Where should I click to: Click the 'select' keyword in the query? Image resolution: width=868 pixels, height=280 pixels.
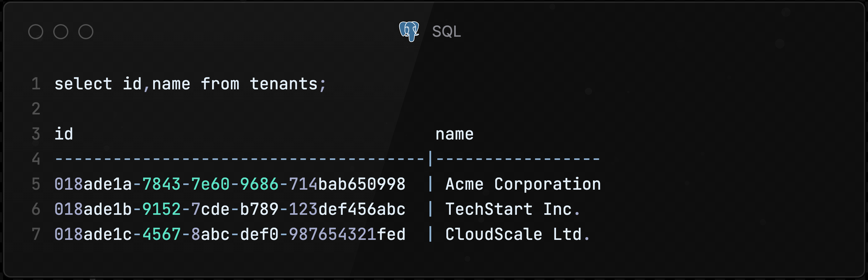(x=83, y=84)
